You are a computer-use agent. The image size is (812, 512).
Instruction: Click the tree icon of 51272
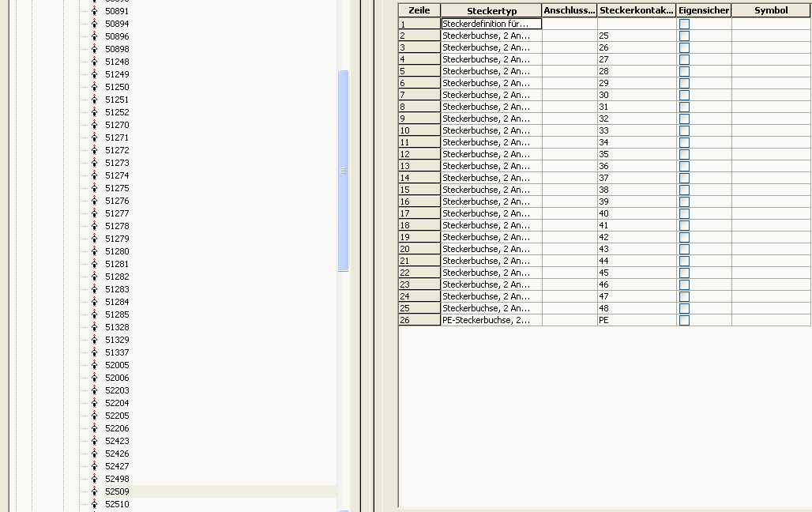[x=94, y=150]
